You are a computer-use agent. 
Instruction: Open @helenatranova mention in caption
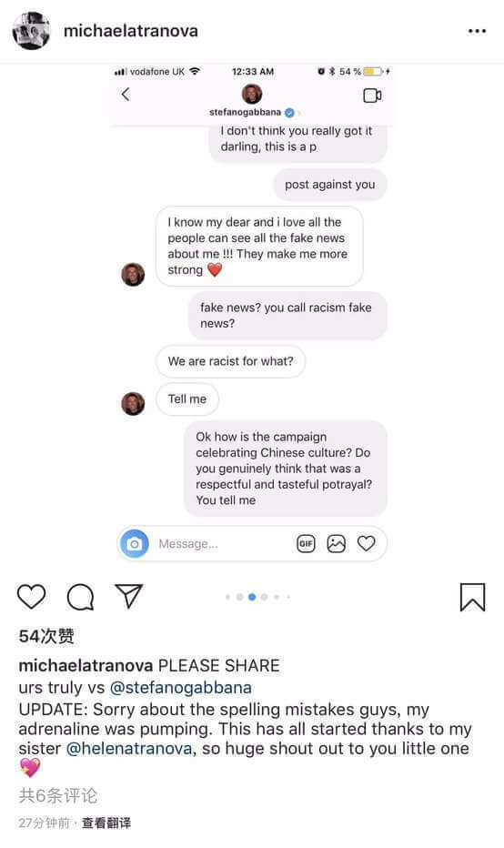[129, 749]
